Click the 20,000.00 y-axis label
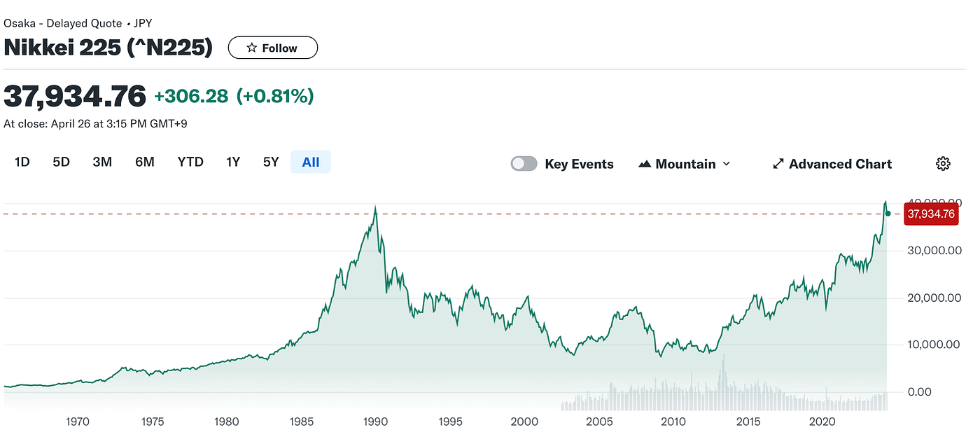 click(x=934, y=298)
